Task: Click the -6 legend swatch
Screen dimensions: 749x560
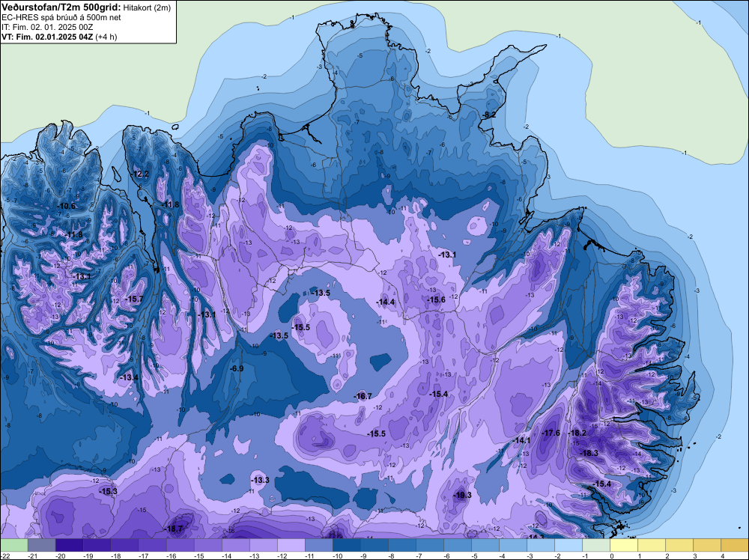Action: (458, 545)
